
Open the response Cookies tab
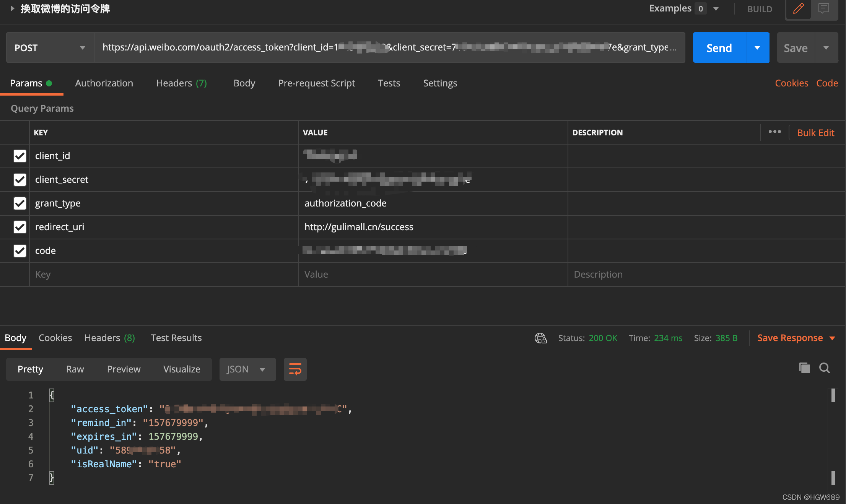(x=55, y=338)
